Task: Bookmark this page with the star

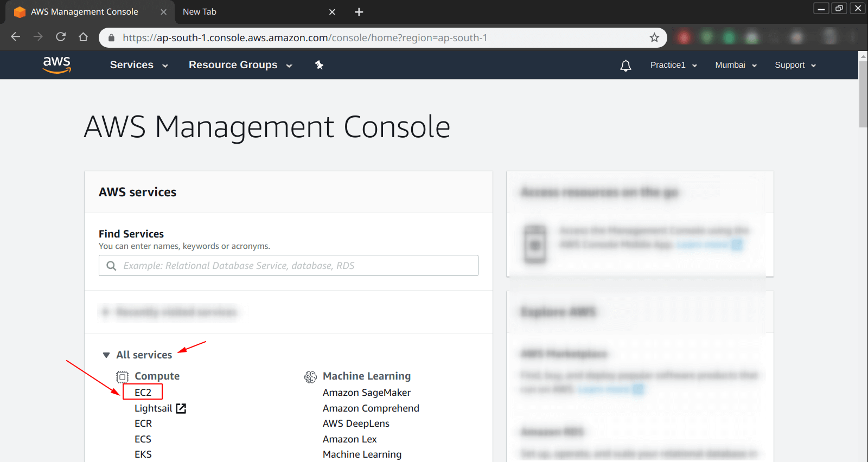Action: [654, 37]
